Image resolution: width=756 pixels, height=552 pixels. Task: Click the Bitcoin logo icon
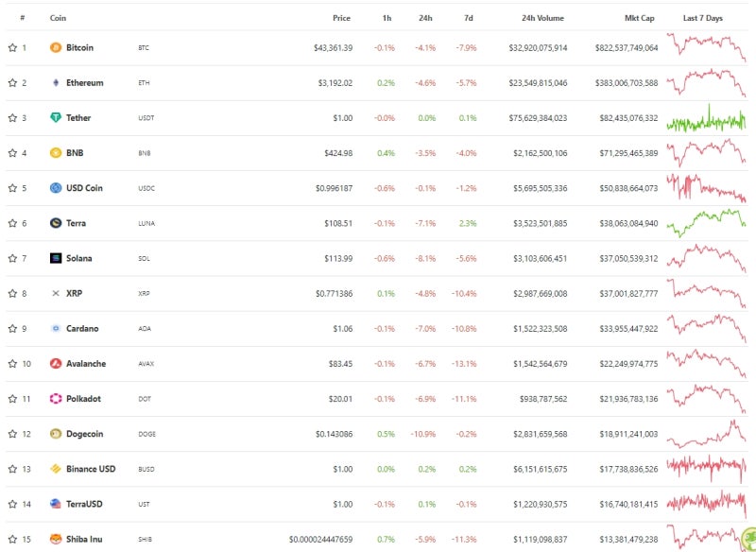click(x=56, y=47)
